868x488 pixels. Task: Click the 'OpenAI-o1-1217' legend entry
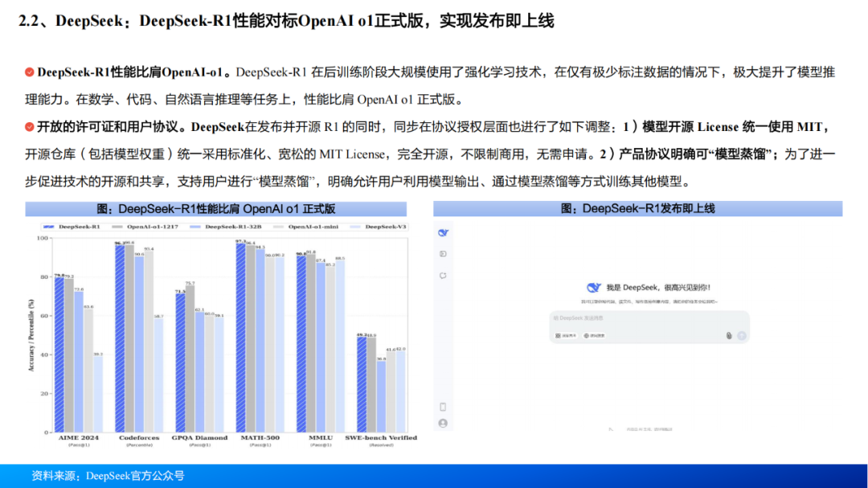[x=145, y=227]
